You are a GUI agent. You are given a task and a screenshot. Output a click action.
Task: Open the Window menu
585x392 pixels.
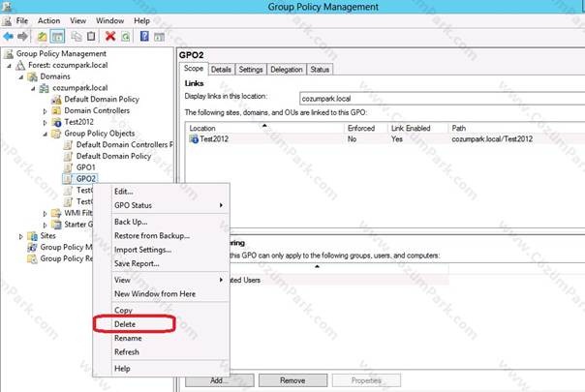click(x=109, y=21)
